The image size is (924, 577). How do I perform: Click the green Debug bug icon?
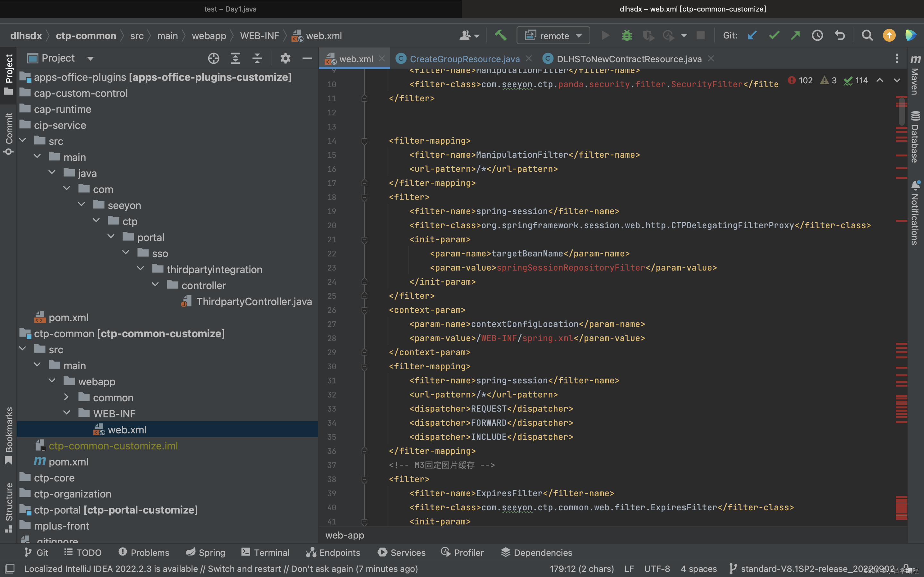[x=627, y=36]
